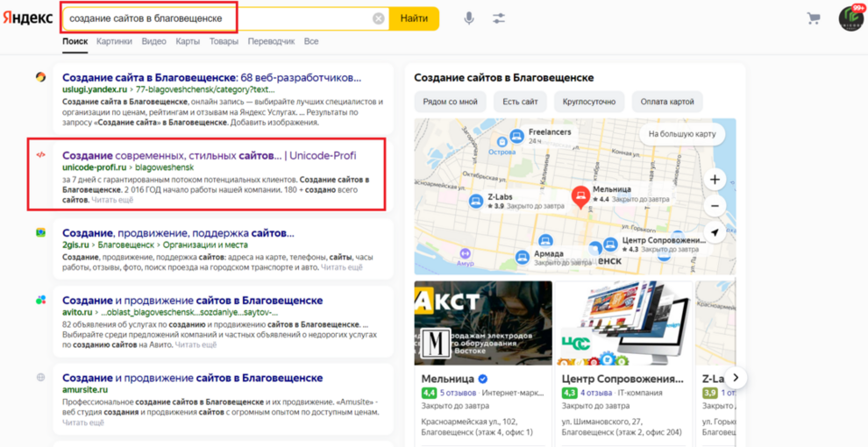The width and height of the screenshot is (868, 447).
Task: Expand Читать ещё in amursite snippet
Action: (83, 422)
